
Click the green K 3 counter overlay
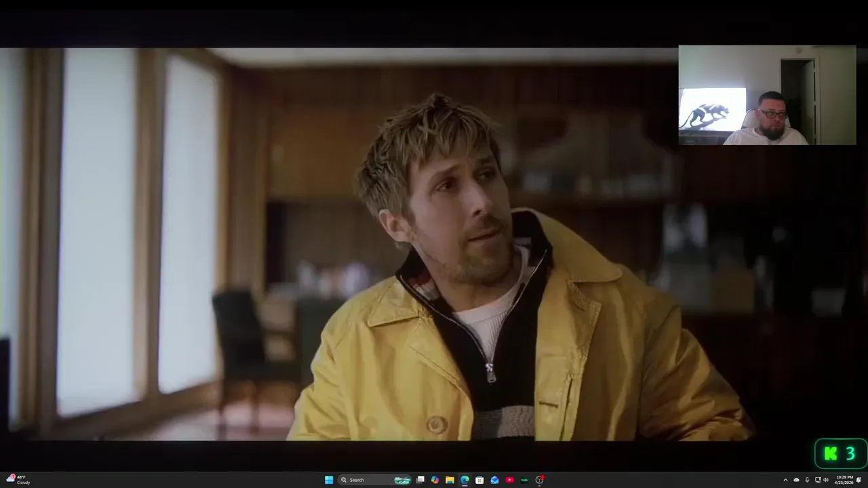(841, 453)
